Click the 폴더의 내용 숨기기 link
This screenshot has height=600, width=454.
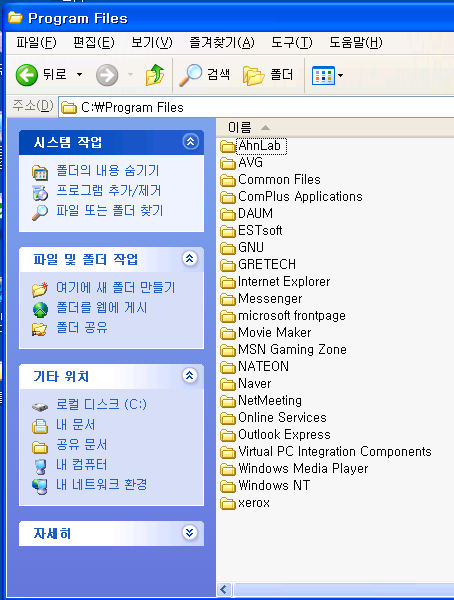click(x=108, y=170)
